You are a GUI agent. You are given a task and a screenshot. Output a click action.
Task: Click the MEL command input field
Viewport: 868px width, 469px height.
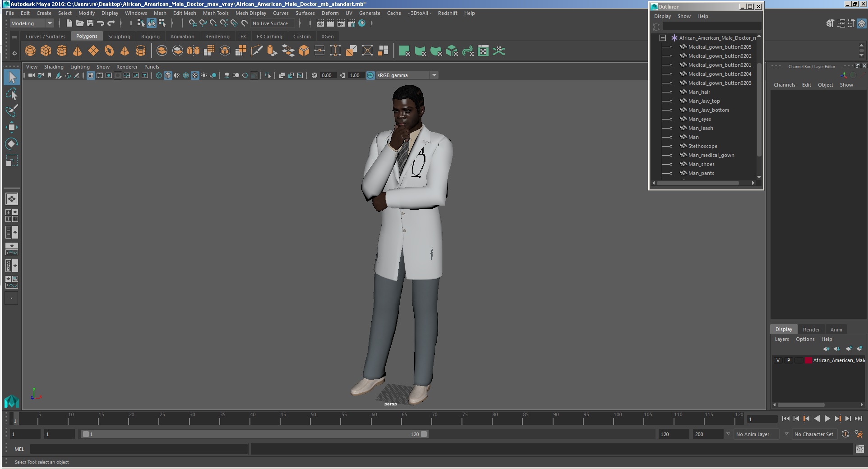coord(139,449)
